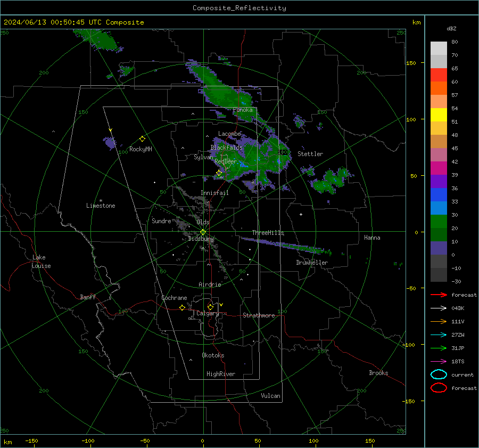Click the radar echo cell east of Stettler

pos(331,181)
